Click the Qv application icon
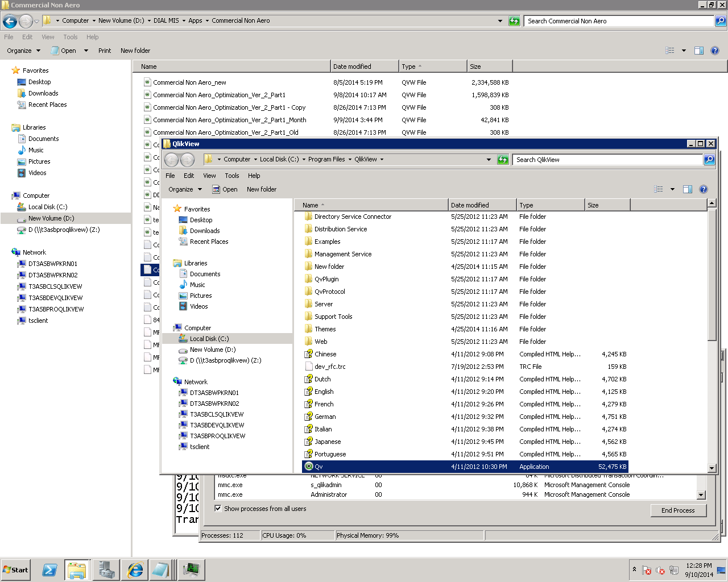The image size is (728, 582). (x=309, y=467)
